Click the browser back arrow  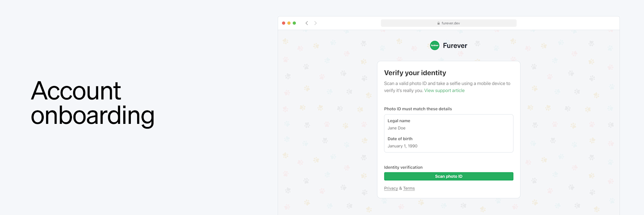pyautogui.click(x=306, y=23)
